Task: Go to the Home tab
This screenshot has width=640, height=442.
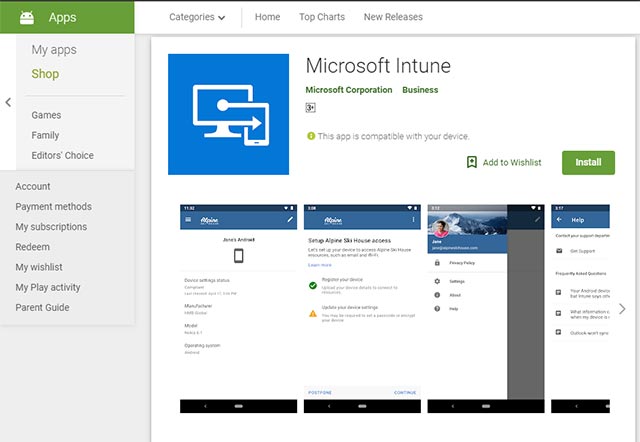Action: (x=267, y=17)
